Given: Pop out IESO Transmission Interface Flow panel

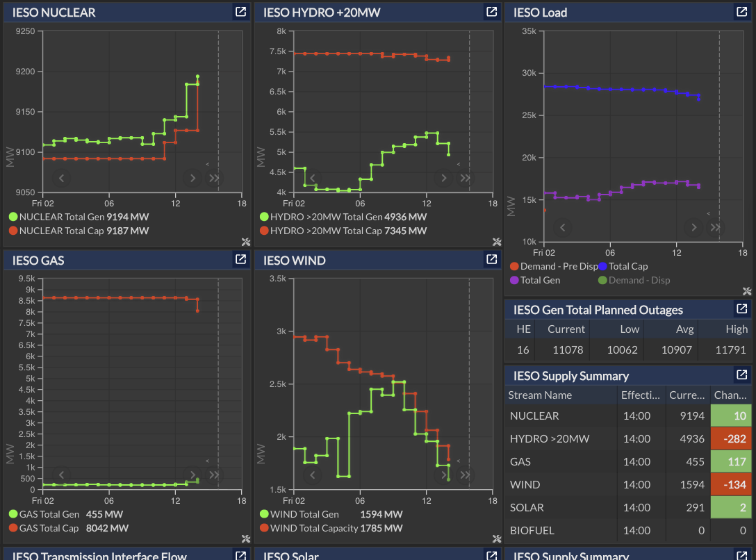Looking at the screenshot, I should 240,555.
